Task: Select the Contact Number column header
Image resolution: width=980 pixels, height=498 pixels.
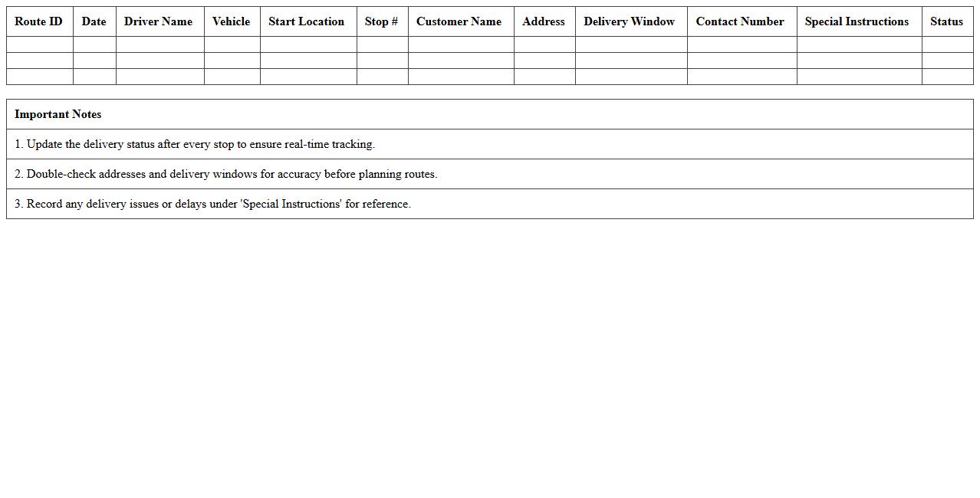Action: [x=740, y=21]
